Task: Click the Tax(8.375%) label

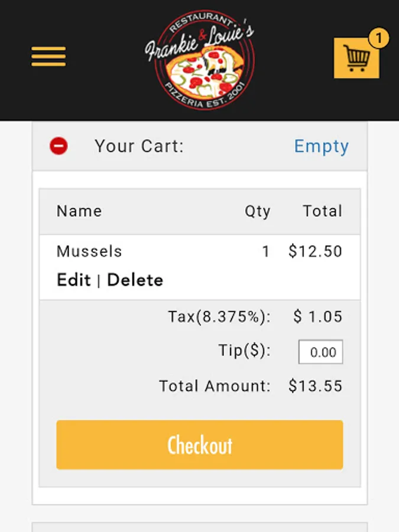Action: pyautogui.click(x=219, y=317)
